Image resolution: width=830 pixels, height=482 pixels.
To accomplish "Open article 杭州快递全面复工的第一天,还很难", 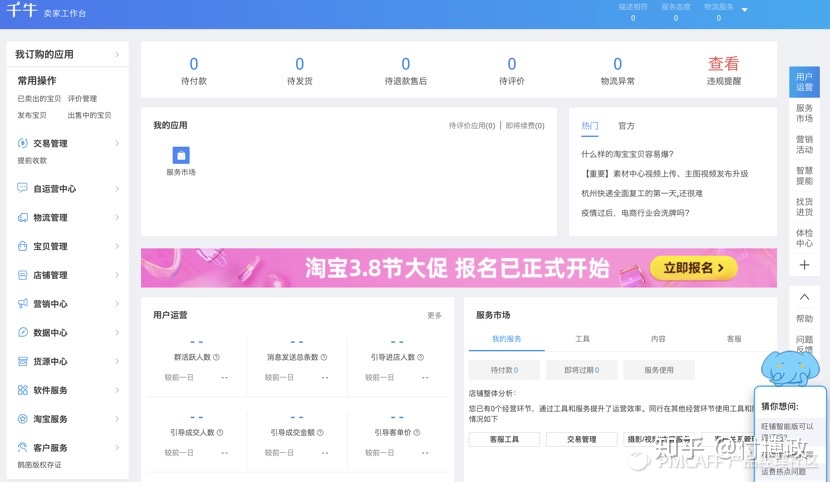I will pos(642,193).
